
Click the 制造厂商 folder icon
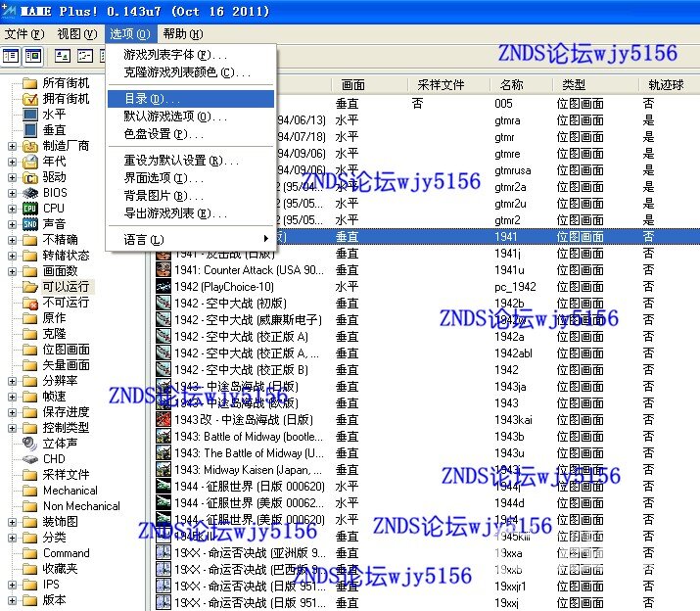coord(30,146)
